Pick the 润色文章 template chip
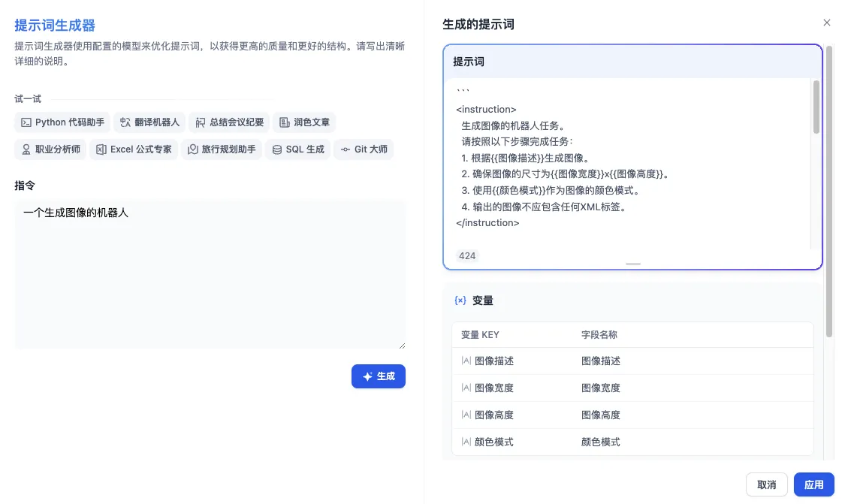The width and height of the screenshot is (848, 504). pos(303,122)
